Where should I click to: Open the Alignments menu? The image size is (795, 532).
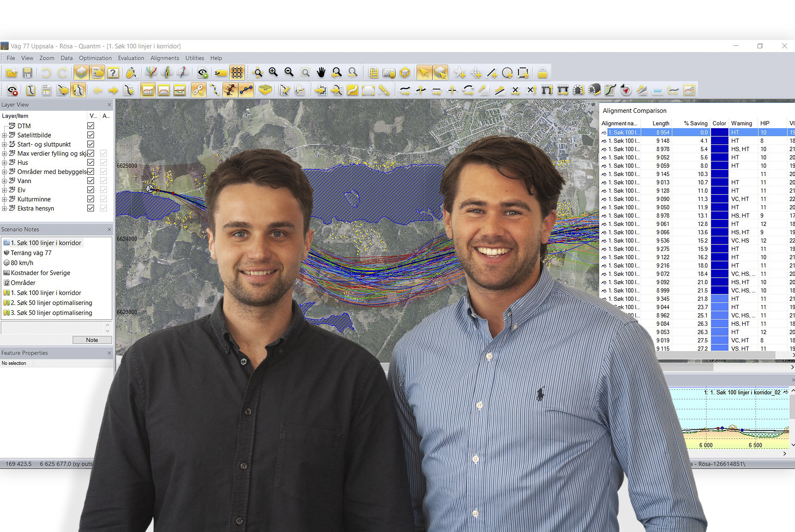(165, 58)
